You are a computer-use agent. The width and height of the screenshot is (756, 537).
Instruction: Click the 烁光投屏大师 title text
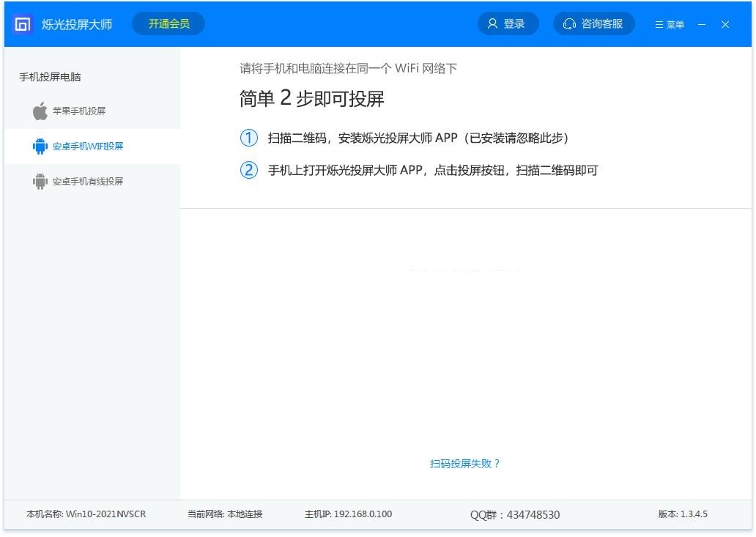pyautogui.click(x=77, y=24)
